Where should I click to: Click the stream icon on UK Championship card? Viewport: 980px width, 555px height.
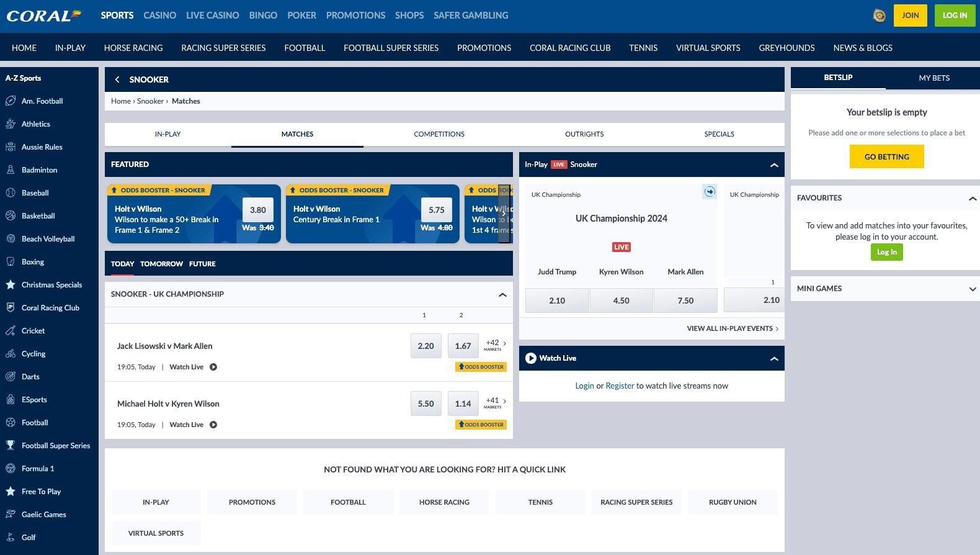point(709,192)
